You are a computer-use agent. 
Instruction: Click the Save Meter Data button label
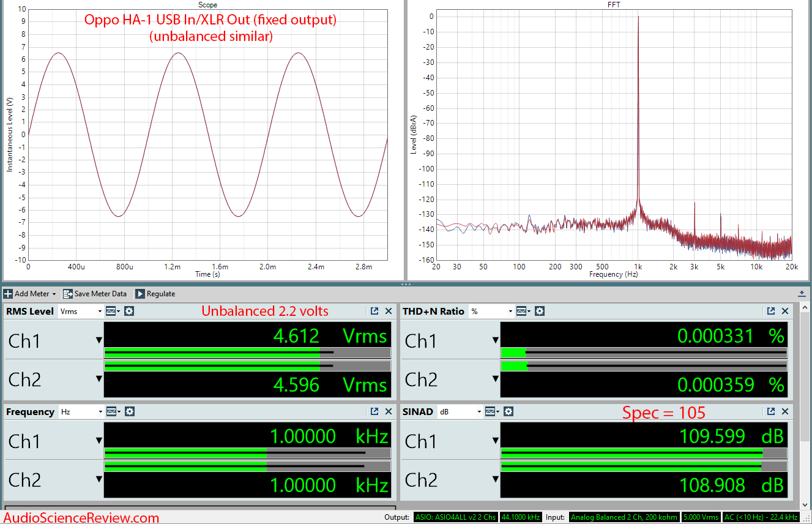100,294
